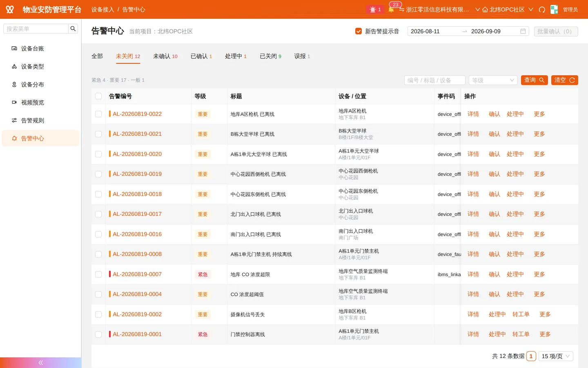Open 设备分布 in the sidebar
The width and height of the screenshot is (588, 368).
coord(40,84)
